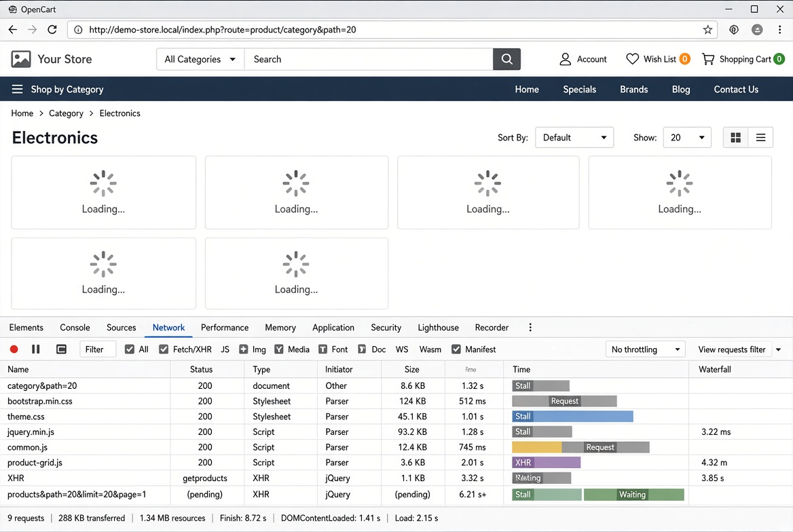
Task: Expand the Shop by Category menu
Action: [x=58, y=90]
